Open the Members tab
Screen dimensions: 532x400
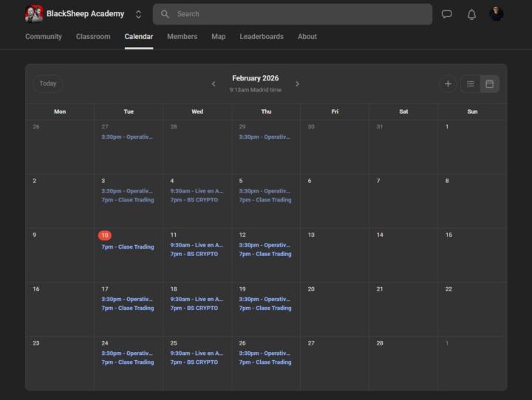(183, 37)
